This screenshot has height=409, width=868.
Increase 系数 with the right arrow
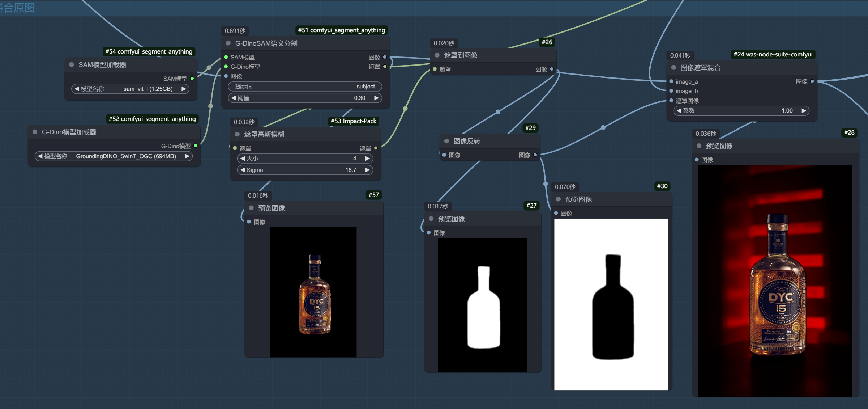coord(804,111)
